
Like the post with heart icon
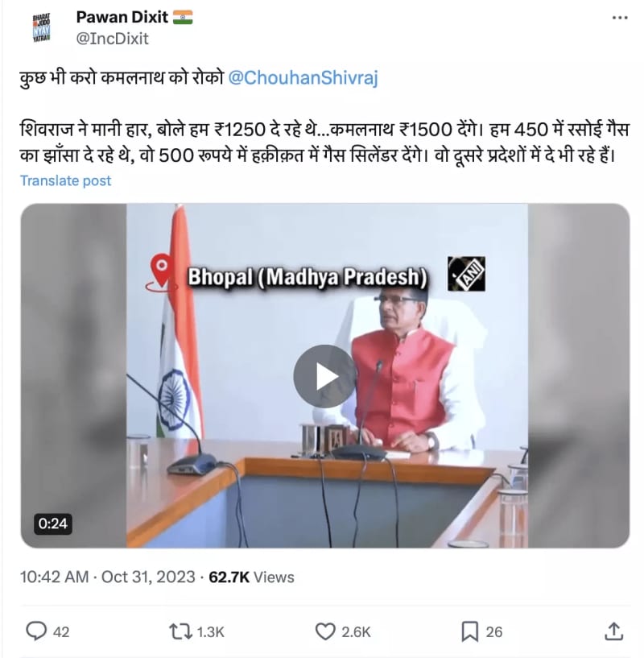click(325, 631)
